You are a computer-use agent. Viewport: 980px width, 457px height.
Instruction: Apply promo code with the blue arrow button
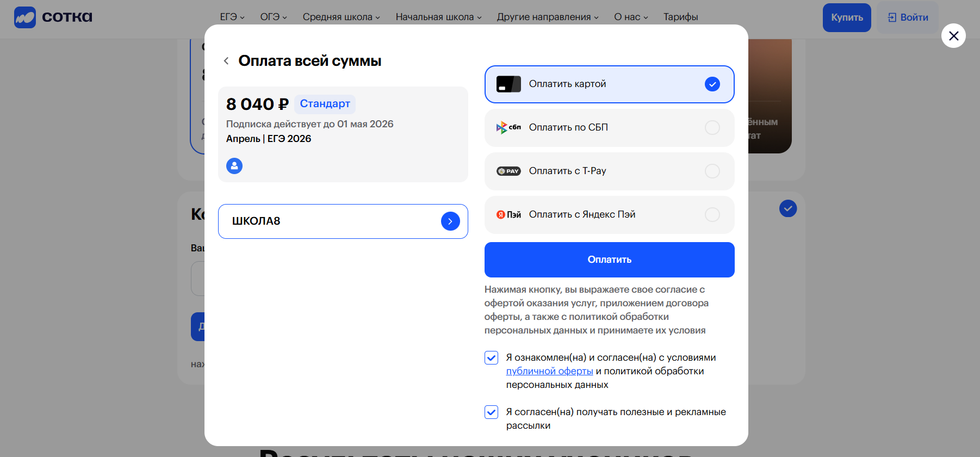(x=450, y=221)
